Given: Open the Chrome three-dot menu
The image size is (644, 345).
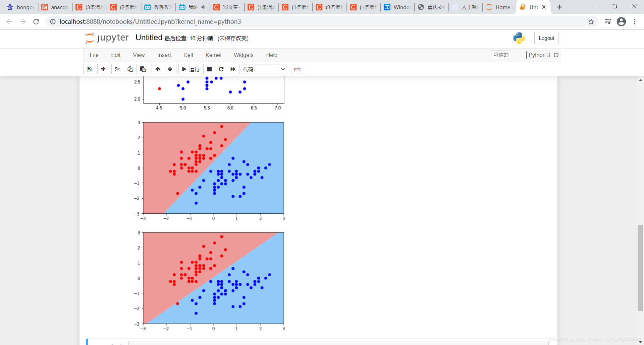Looking at the screenshot, I should pyautogui.click(x=635, y=21).
